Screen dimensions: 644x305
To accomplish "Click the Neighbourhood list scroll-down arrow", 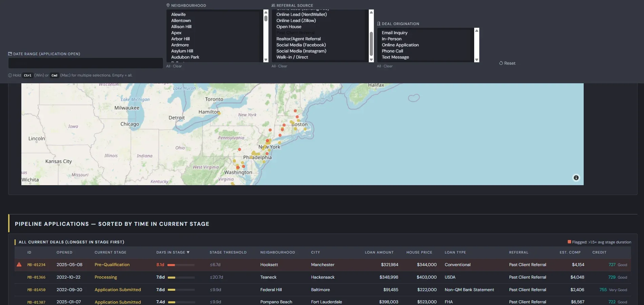I will 266,60.
